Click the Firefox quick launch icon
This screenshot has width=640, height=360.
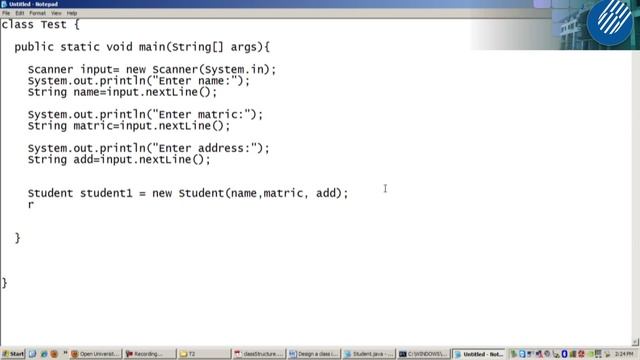pyautogui.click(x=54, y=354)
